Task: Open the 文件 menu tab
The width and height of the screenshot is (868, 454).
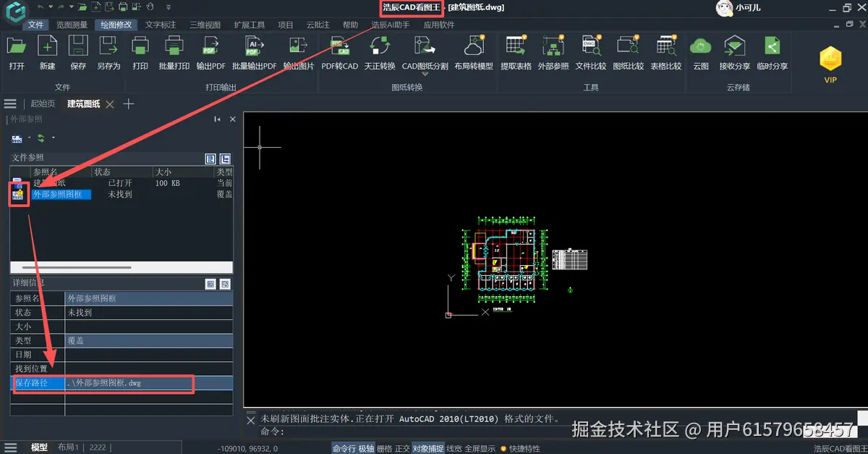Action: coord(36,25)
